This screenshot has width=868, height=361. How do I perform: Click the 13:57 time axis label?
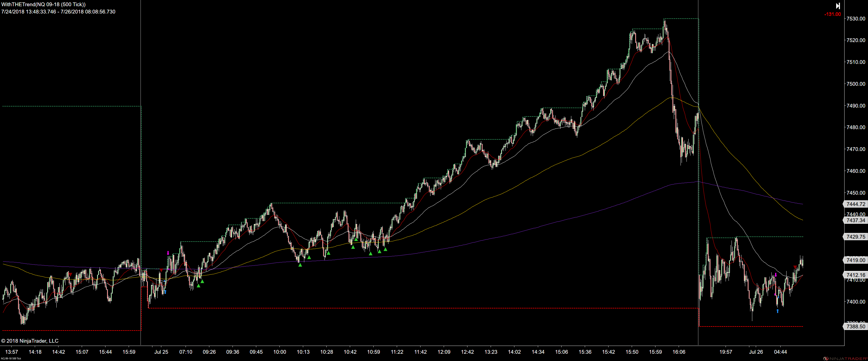click(x=11, y=352)
